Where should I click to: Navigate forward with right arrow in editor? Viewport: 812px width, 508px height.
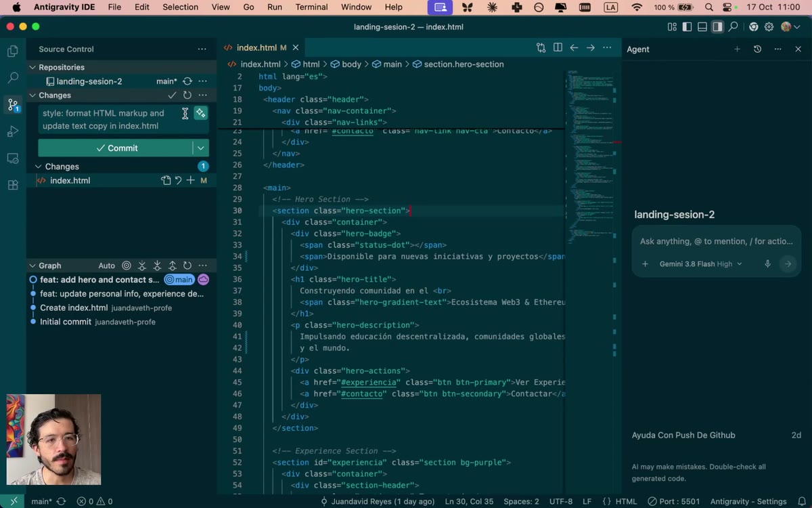(x=591, y=48)
